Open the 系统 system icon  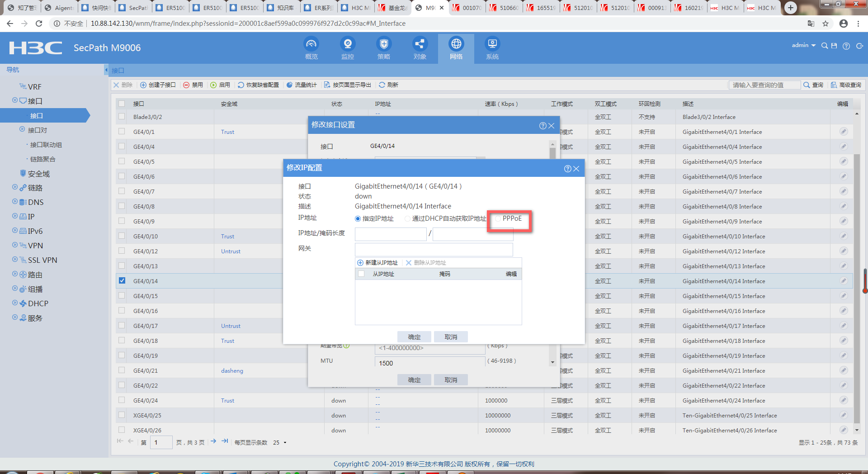pos(492,44)
